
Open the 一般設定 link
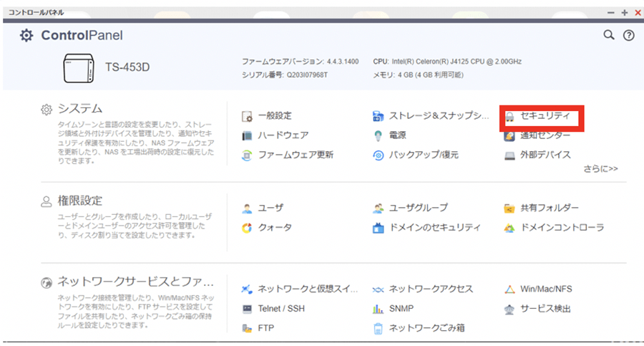point(275,116)
